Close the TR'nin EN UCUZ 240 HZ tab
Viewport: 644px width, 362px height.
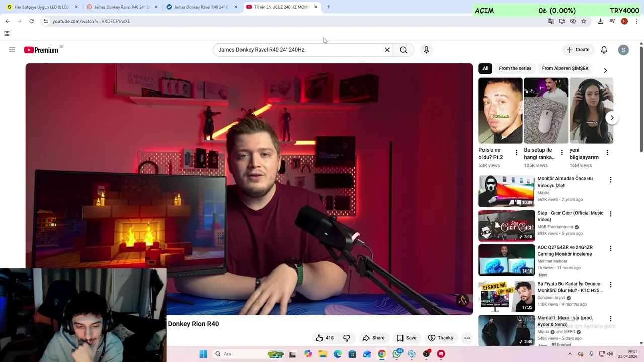316,7
